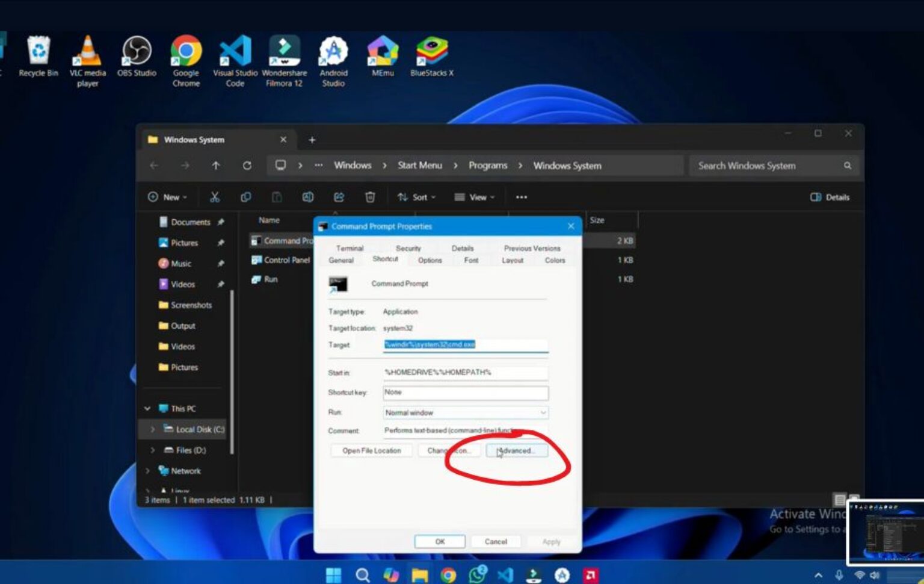The width and height of the screenshot is (924, 584).
Task: Open the Details pane icon
Action: pyautogui.click(x=830, y=197)
